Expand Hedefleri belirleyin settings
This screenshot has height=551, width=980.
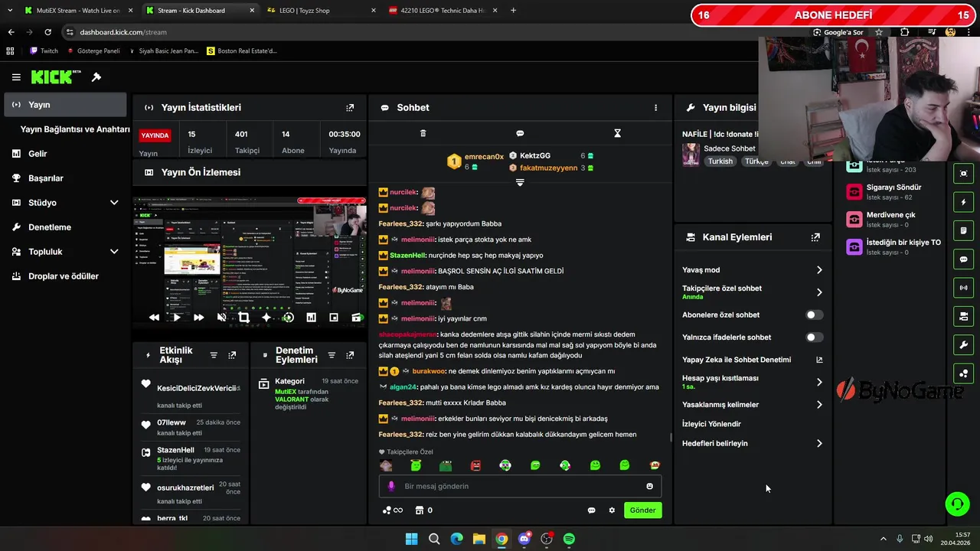(x=819, y=443)
